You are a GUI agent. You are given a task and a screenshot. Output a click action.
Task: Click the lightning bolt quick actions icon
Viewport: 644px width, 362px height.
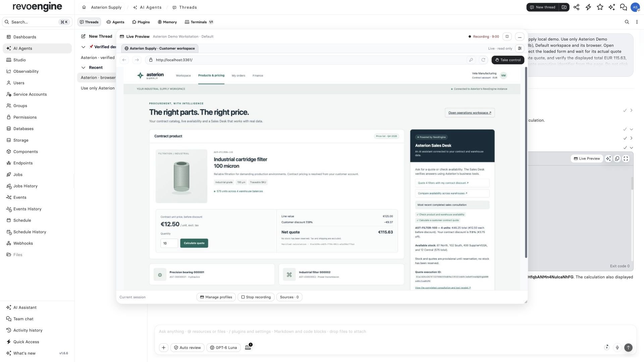(x=588, y=7)
